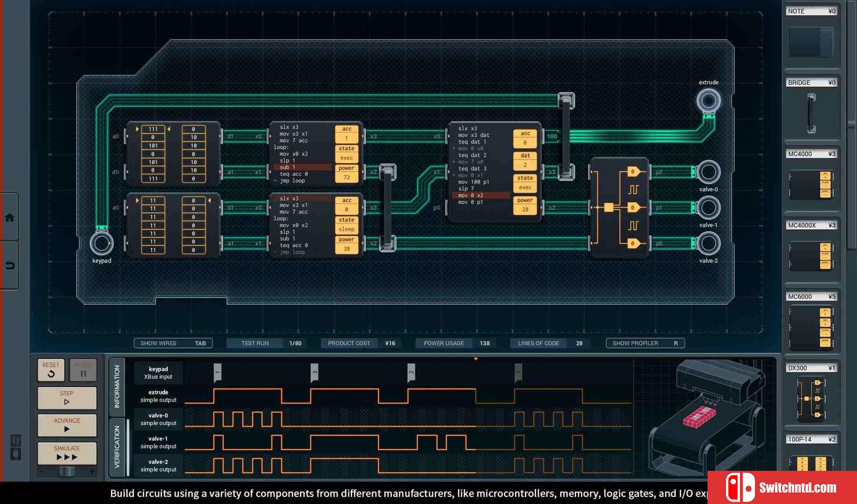Screen dimensions: 857x504
Task: Click the plus end of the speed slider
Action: click(92, 471)
